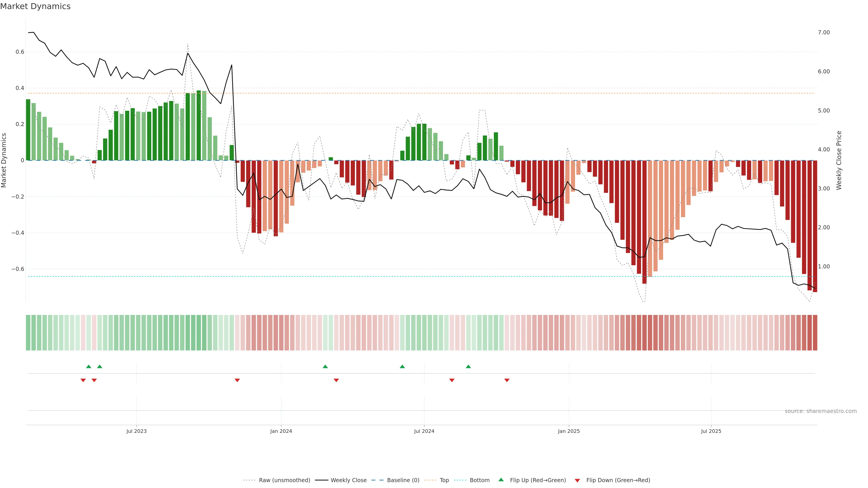Click the 7.00 tick on price axis
Image resolution: width=868 pixels, height=488 pixels.
823,32
